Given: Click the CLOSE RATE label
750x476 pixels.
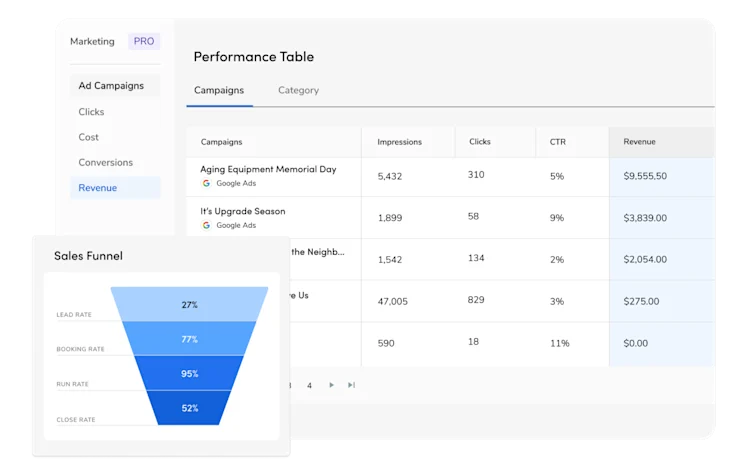Looking at the screenshot, I should pyautogui.click(x=76, y=419).
